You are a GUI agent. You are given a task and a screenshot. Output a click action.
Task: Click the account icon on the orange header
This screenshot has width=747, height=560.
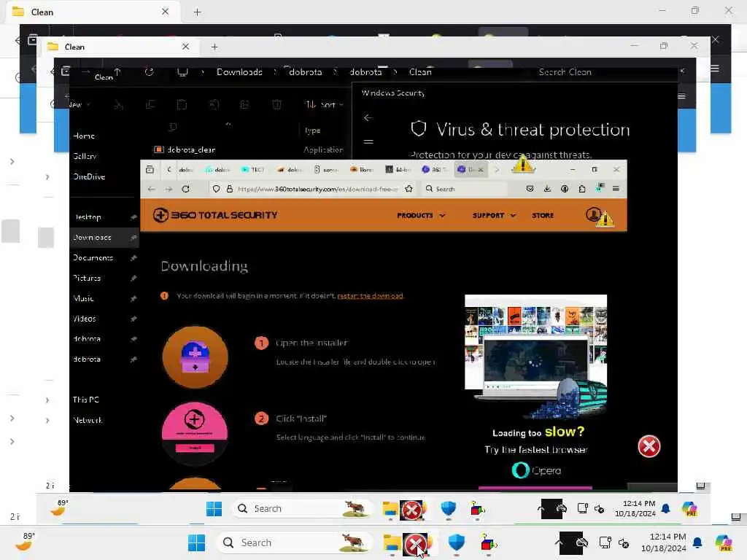593,214
